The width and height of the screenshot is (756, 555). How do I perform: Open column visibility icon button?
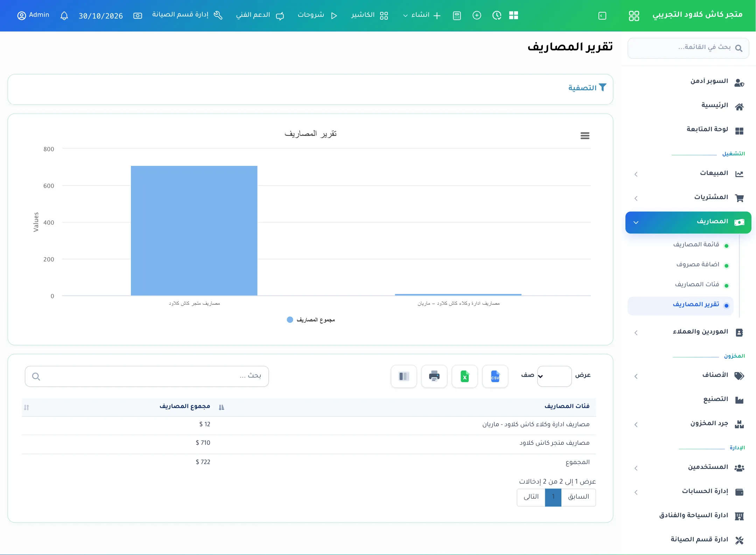click(x=404, y=377)
